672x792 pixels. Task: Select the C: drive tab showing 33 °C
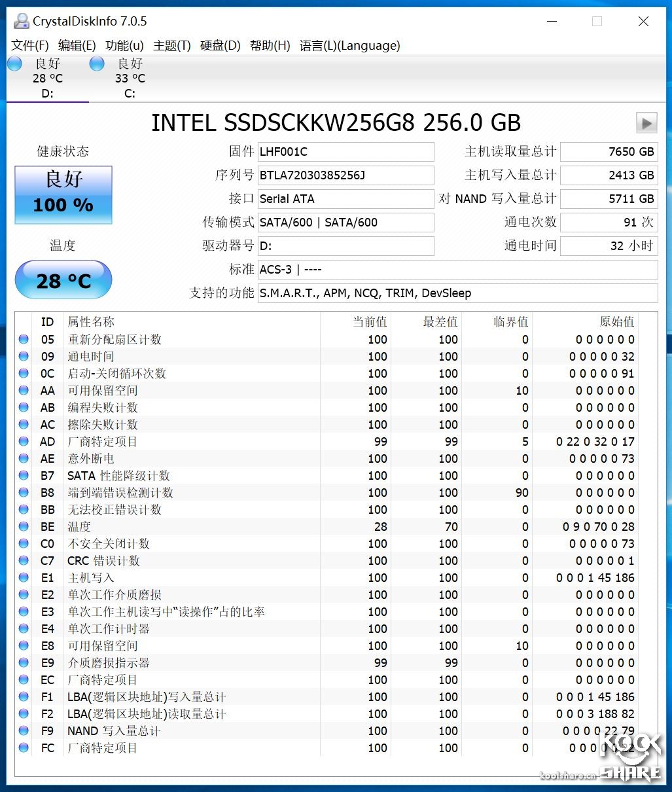129,79
